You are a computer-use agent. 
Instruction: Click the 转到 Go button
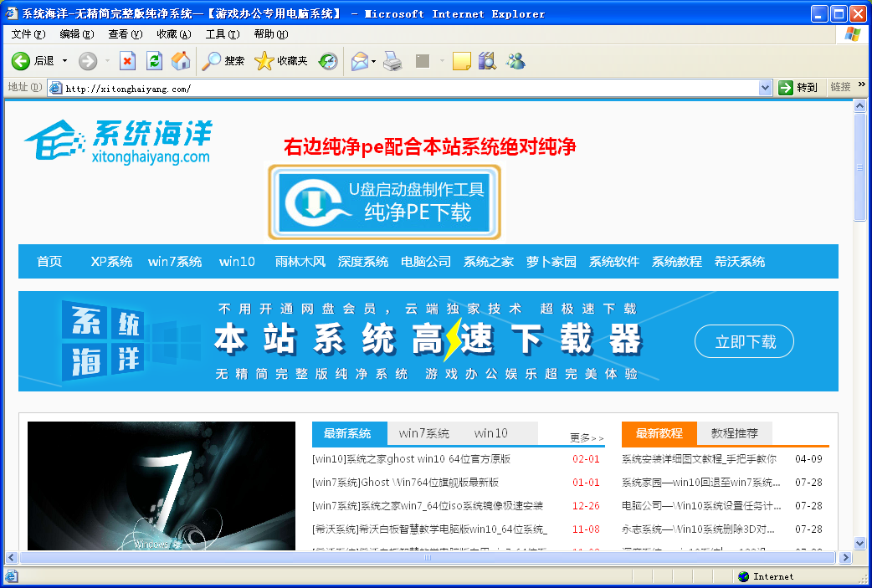pos(798,88)
